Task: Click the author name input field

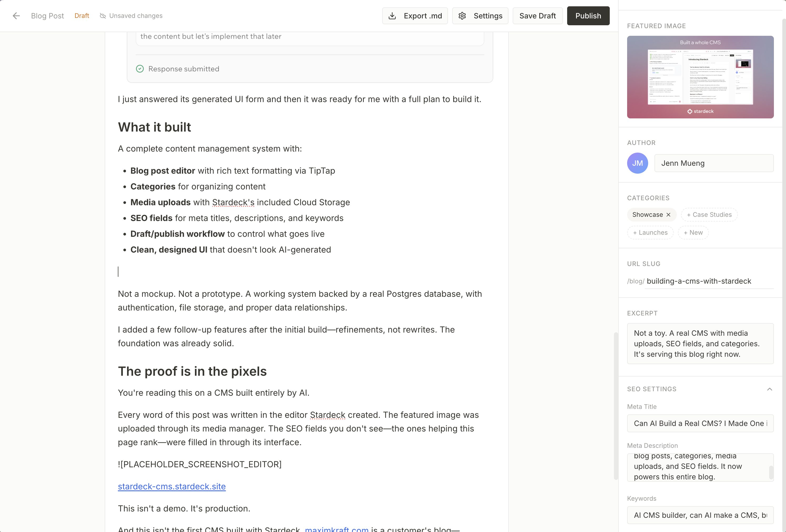Action: (714, 163)
